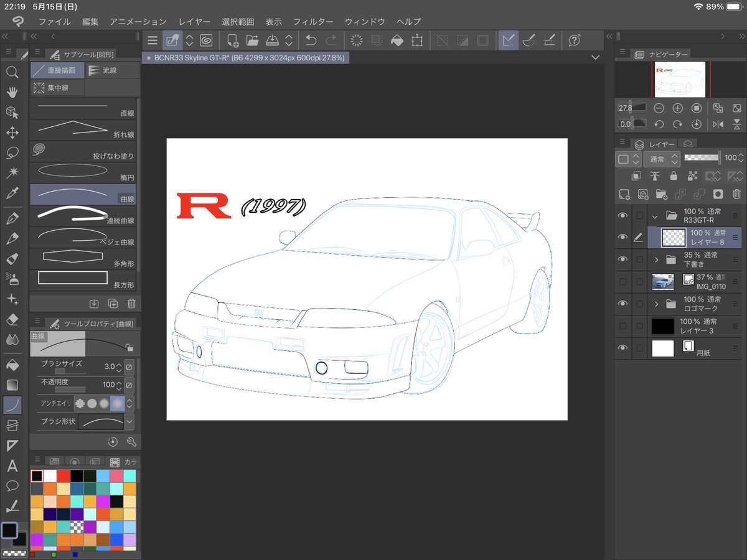Click the 不透明度 slider bar
The height and width of the screenshot is (560, 747).
70,390
